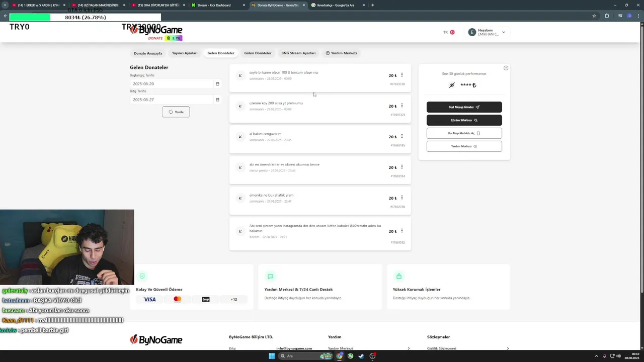Click the donation text 'al bakım cengaverim'
This screenshot has width=644, height=362.
pos(265,134)
